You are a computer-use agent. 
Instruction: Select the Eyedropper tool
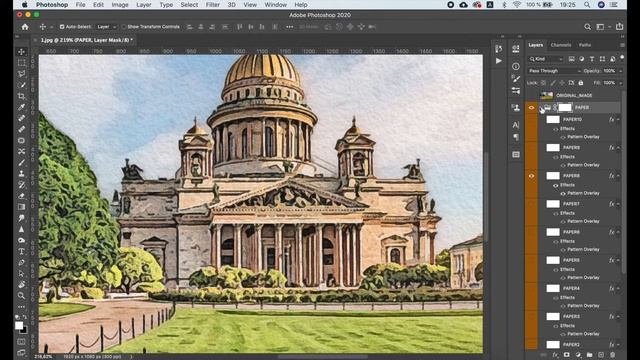click(x=22, y=107)
